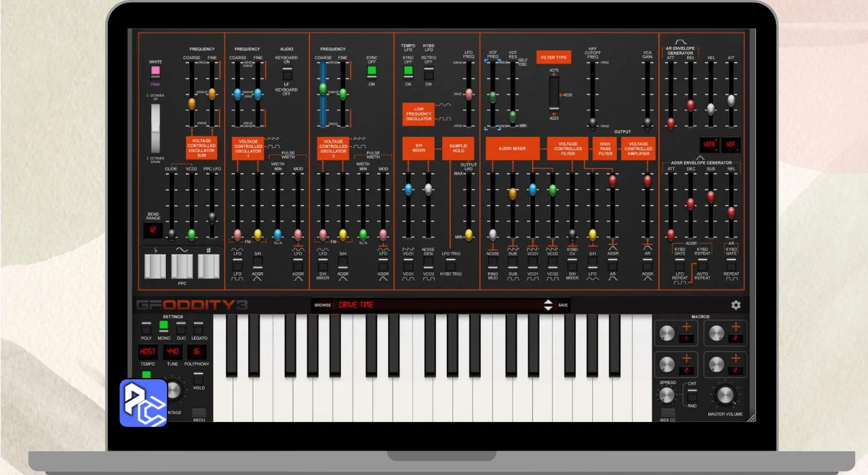Select the 4035 filter type arrow
868x475 pixels.
coord(561,95)
